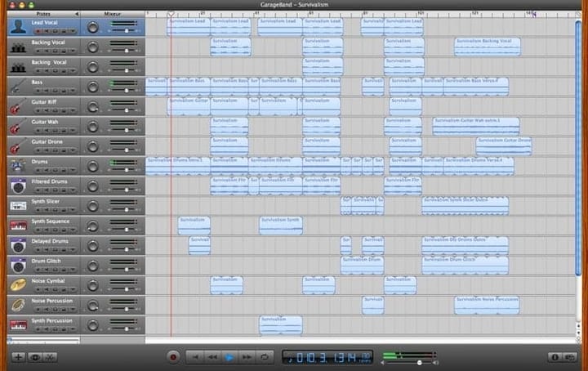Mute the Lead Vocal track
The image size is (588, 371).
click(x=47, y=32)
